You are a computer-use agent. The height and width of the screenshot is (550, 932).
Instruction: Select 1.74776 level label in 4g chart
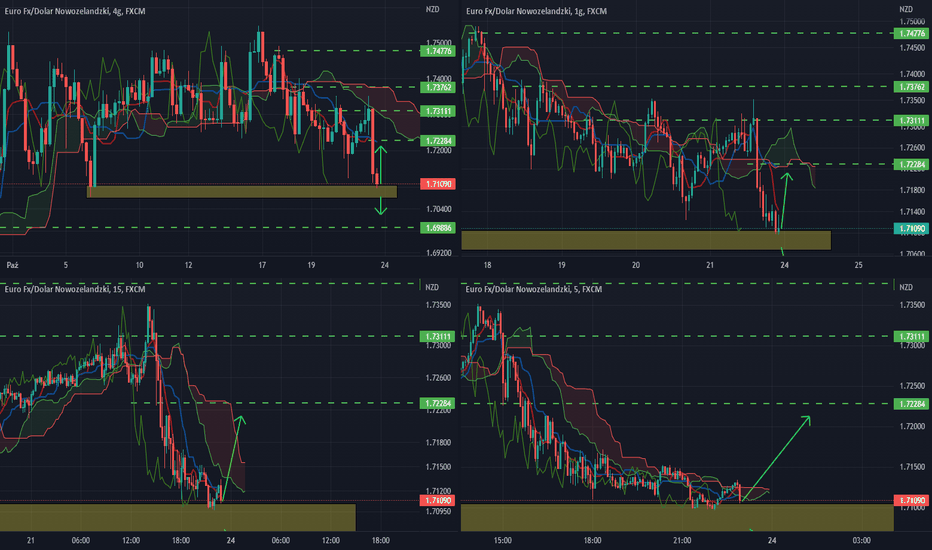point(438,51)
